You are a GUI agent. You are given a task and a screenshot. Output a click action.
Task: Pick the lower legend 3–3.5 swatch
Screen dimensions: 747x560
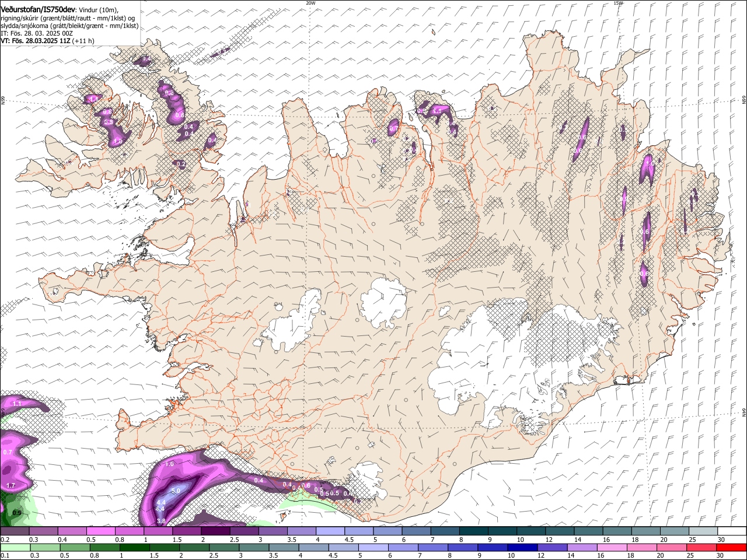(x=254, y=547)
